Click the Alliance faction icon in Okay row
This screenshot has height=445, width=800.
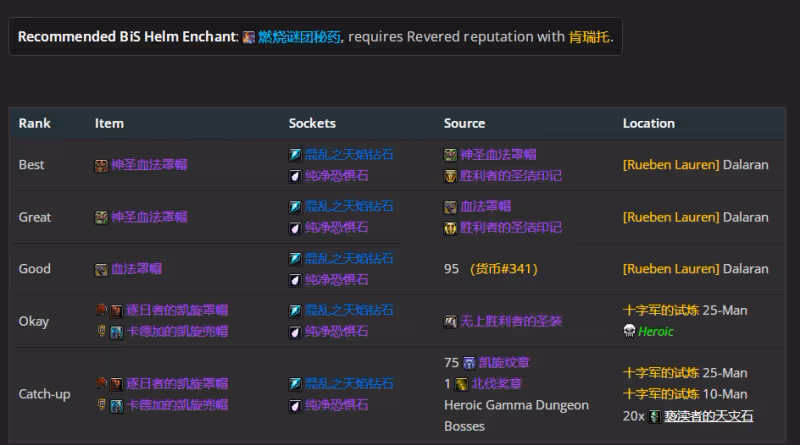pyautogui.click(x=102, y=331)
